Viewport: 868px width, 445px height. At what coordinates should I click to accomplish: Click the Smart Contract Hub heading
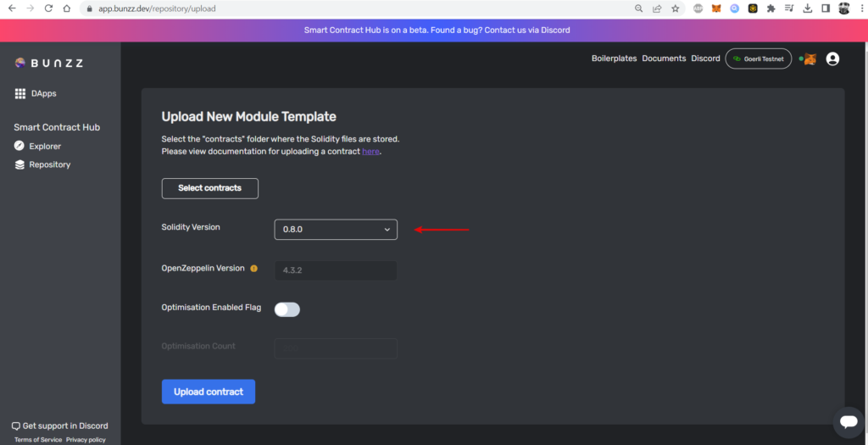coord(57,127)
